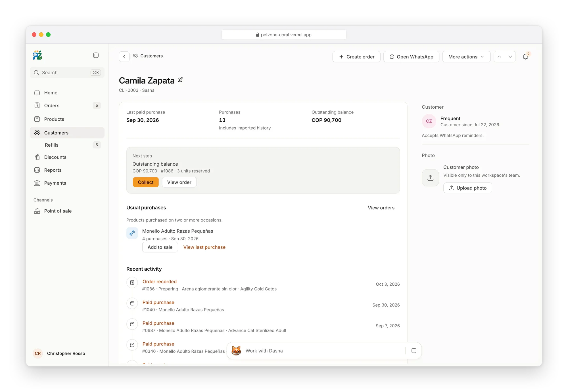The width and height of the screenshot is (568, 392).
Task: Click the Create order button
Action: pos(356,57)
